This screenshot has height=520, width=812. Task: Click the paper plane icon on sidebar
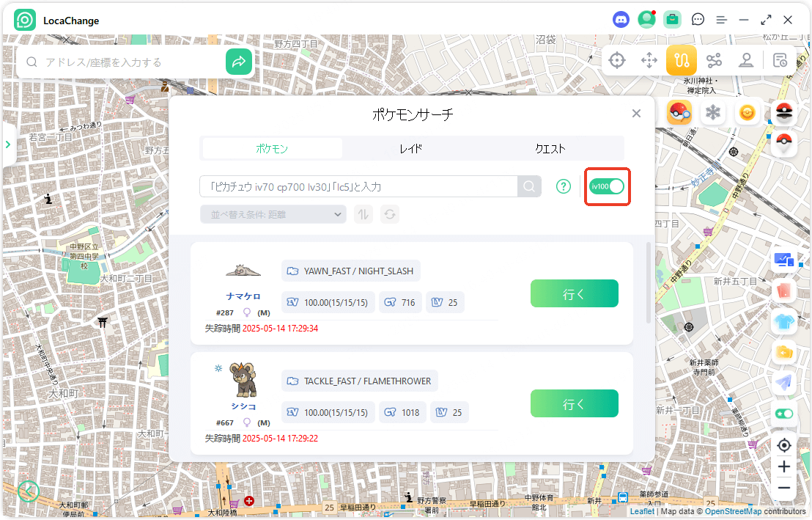784,383
